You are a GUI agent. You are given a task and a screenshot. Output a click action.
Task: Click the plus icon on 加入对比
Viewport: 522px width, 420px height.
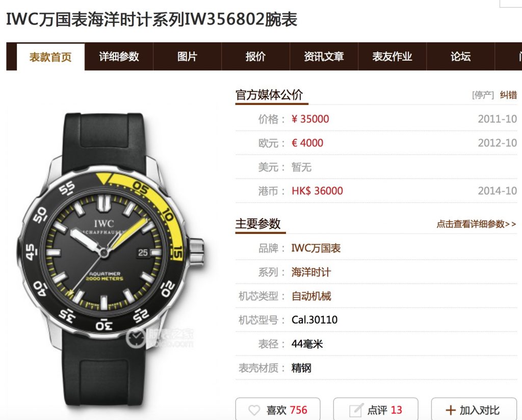(x=451, y=410)
